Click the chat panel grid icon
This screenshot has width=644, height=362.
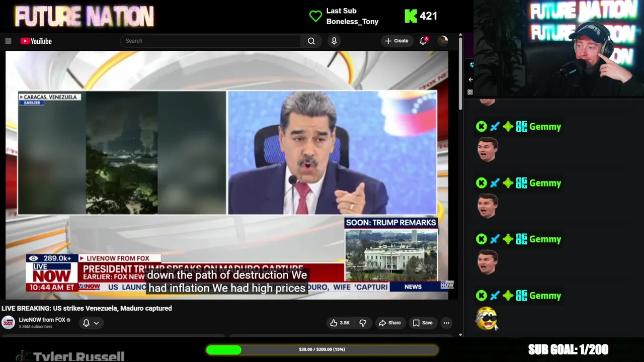470,92
